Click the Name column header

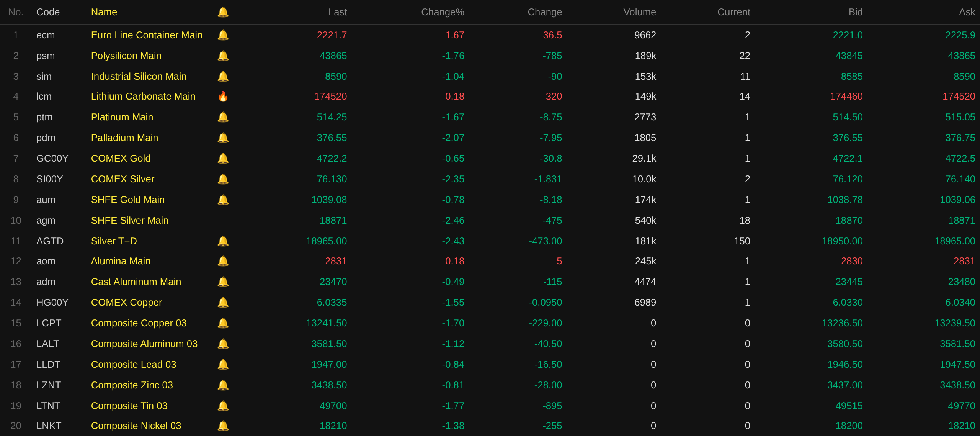point(104,12)
